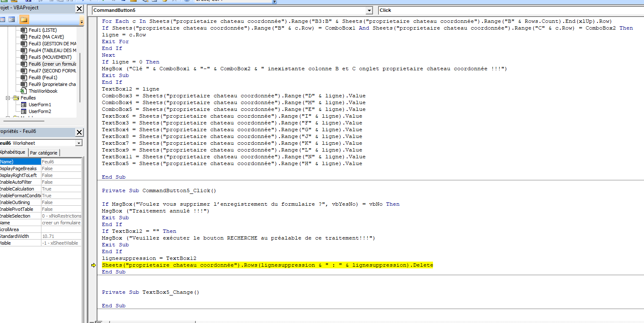Click the View Object icon in Project panel

[x=12, y=19]
